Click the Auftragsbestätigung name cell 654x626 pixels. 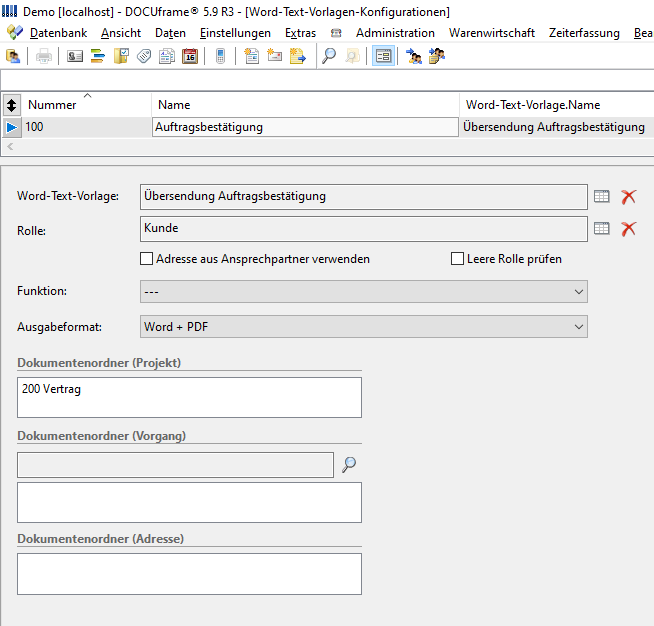pyautogui.click(x=305, y=127)
